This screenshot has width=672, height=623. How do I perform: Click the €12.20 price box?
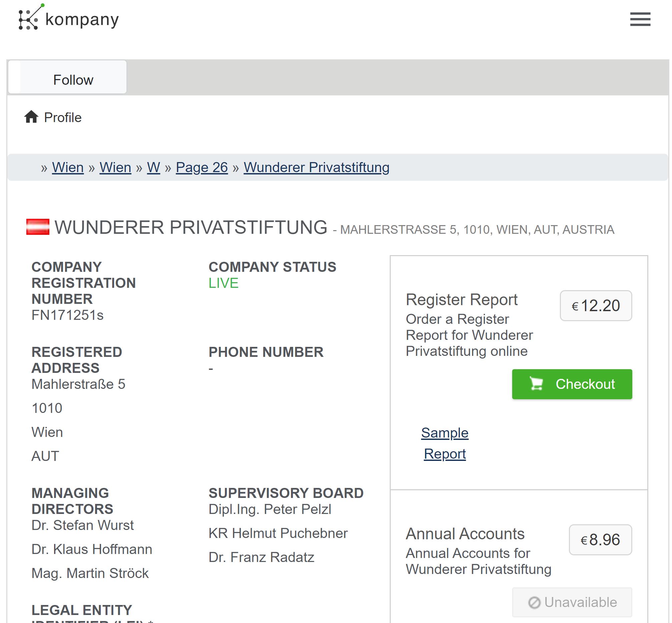[596, 305]
